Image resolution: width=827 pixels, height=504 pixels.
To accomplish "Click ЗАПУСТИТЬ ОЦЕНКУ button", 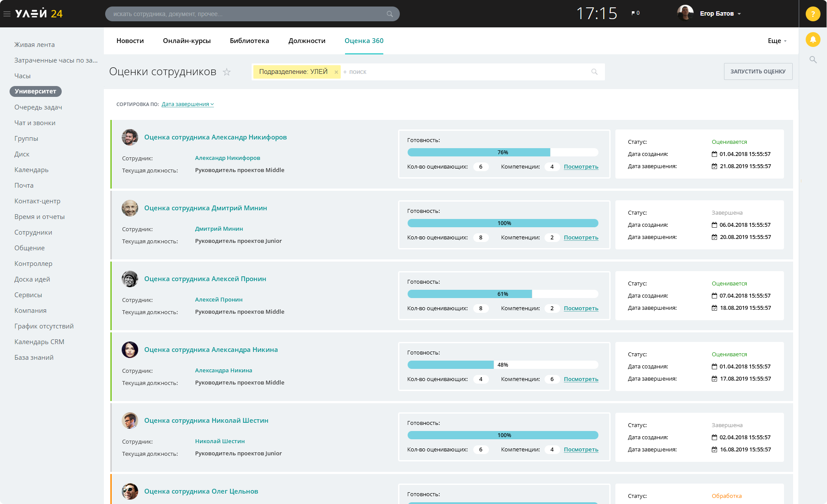I will click(x=758, y=72).
